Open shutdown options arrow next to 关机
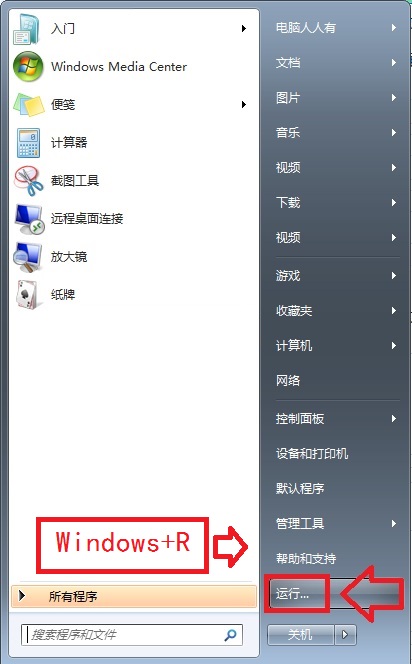This screenshot has height=664, width=412. (345, 635)
